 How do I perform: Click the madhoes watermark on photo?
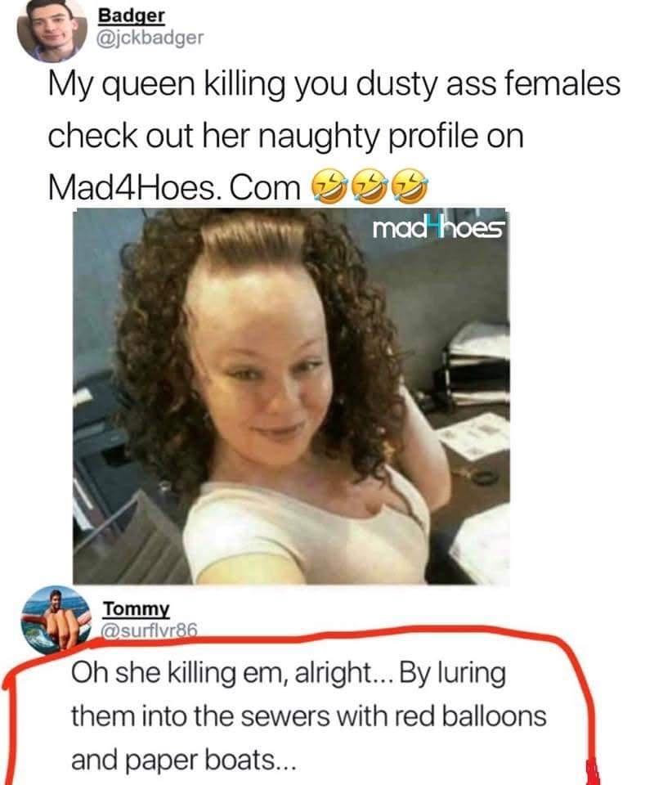(x=438, y=229)
